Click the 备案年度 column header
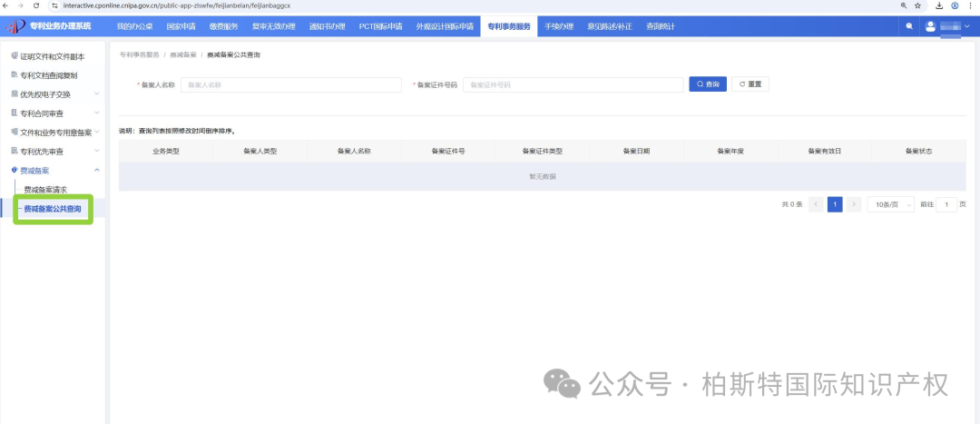980x424 pixels. click(730, 152)
